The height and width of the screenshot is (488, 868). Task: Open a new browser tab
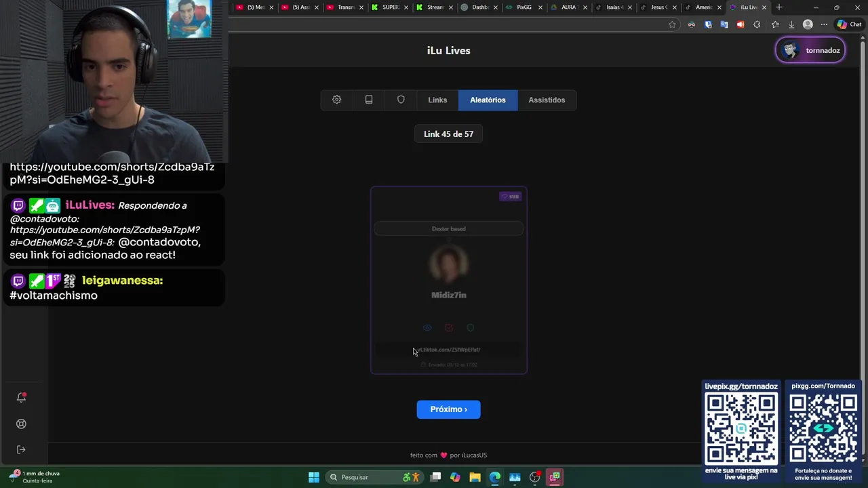[779, 7]
